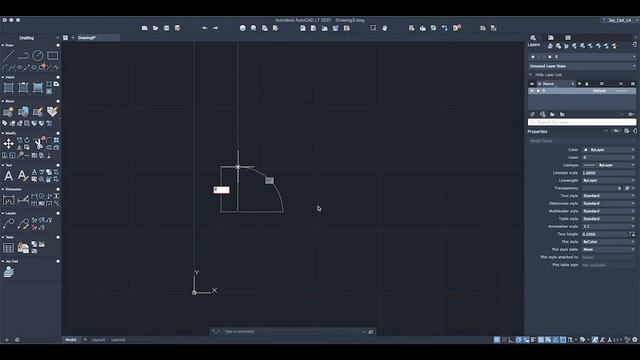
Task: Open the Layers panel tab
Action: 533,38
